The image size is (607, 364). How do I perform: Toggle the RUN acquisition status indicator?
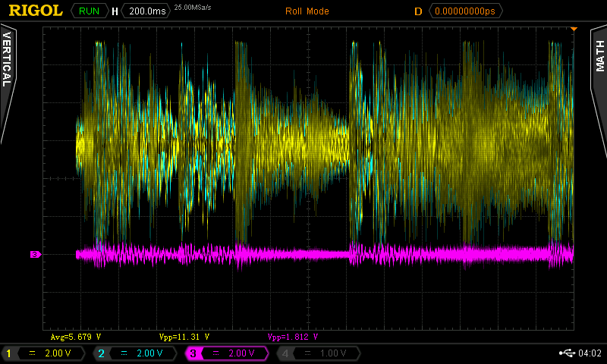tap(89, 12)
